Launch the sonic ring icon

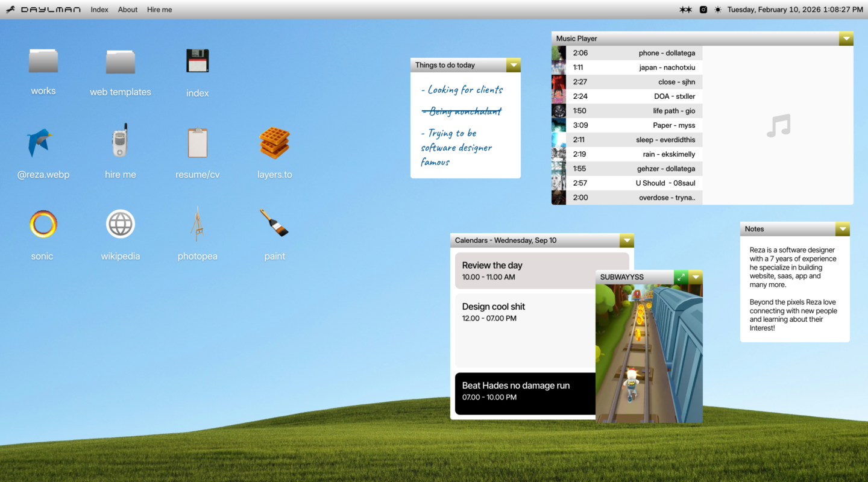pyautogui.click(x=43, y=224)
